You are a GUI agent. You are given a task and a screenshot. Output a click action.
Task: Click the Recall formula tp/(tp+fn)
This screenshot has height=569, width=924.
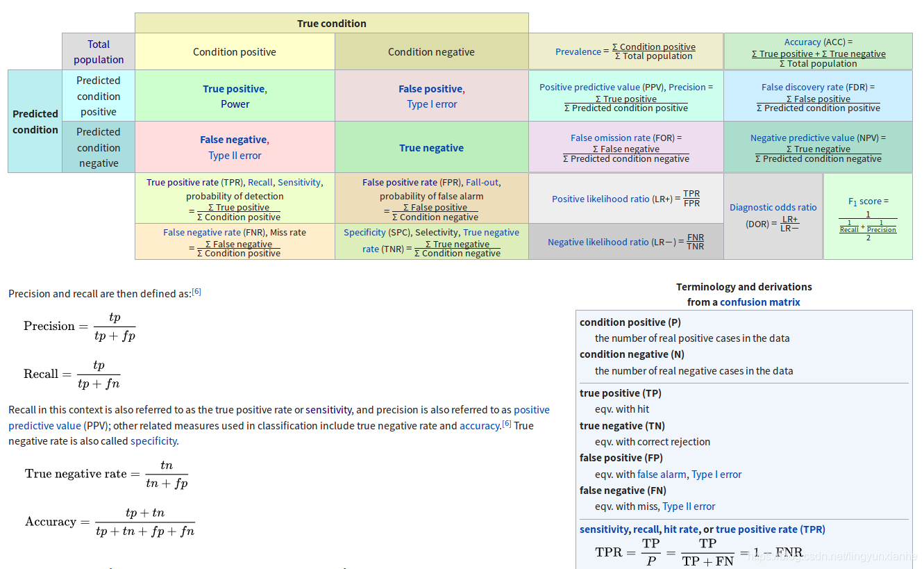point(72,374)
